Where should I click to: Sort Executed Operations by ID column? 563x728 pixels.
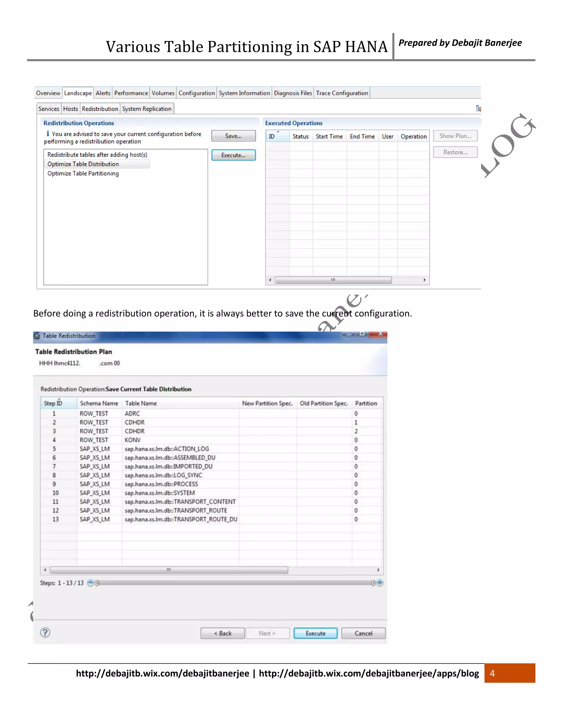pos(277,136)
